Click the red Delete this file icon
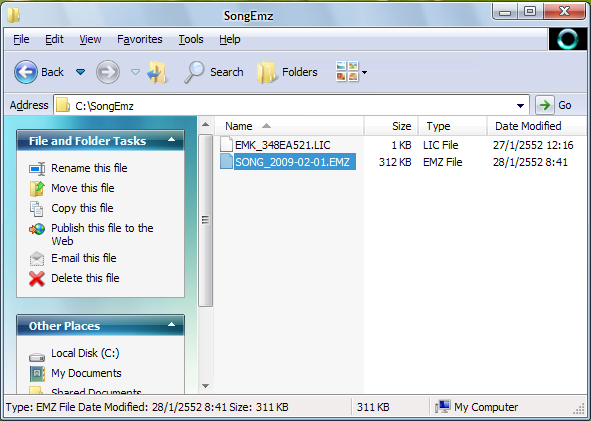This screenshot has height=421, width=591. [37, 279]
